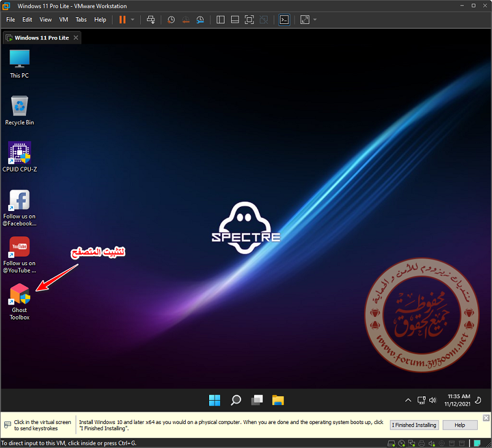Select the CPUID CPU-Z shortcut
The height and width of the screenshot is (448, 492).
(x=20, y=157)
